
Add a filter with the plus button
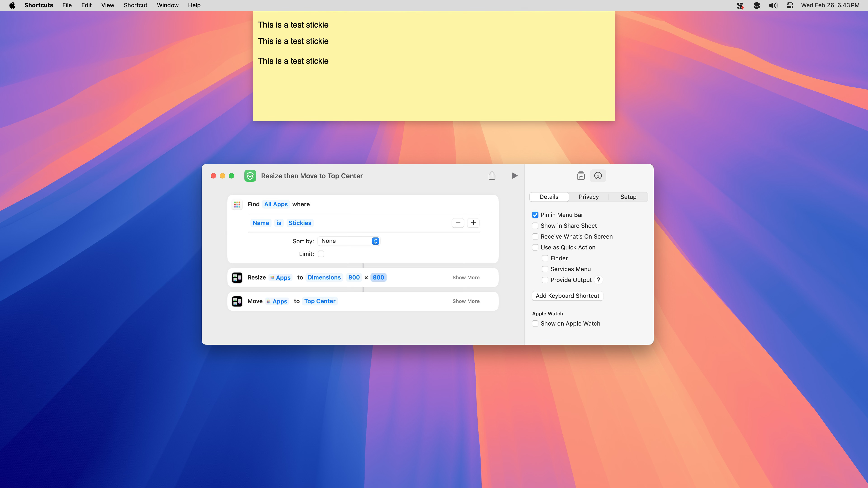[x=473, y=223]
